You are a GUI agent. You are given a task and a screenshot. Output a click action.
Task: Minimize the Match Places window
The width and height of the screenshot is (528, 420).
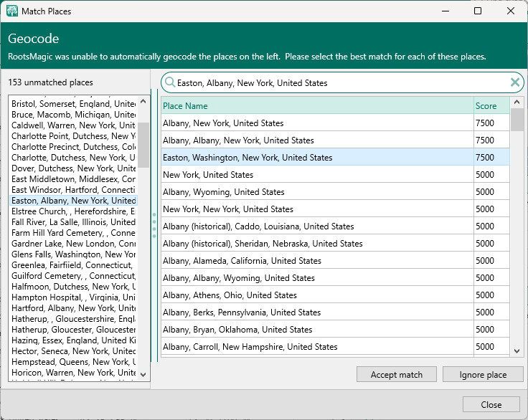(x=445, y=11)
